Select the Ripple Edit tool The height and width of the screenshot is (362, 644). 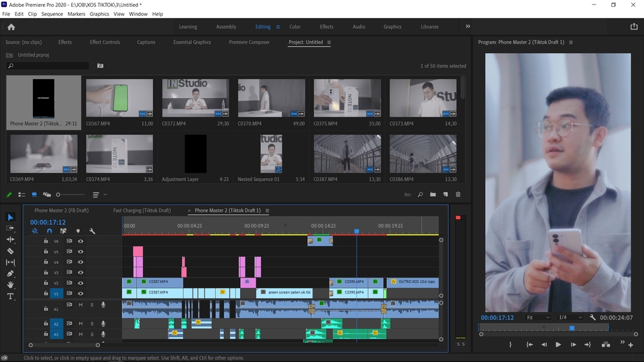[10, 239]
